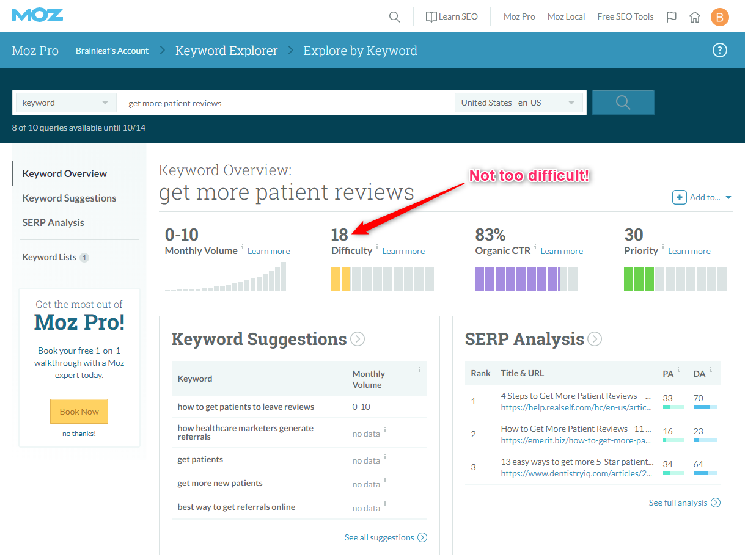Click the Monthly Volume bar chart
745x560 pixels.
click(x=226, y=277)
